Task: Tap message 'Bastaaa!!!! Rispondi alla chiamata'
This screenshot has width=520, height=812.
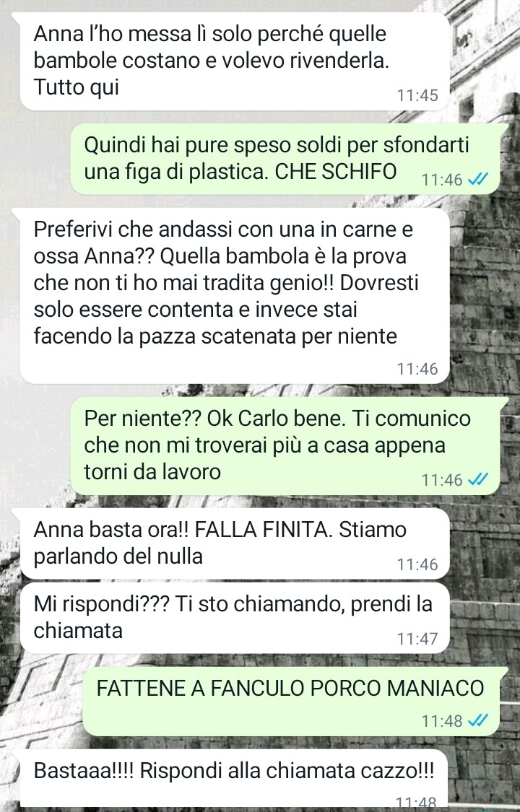Action: [x=235, y=778]
